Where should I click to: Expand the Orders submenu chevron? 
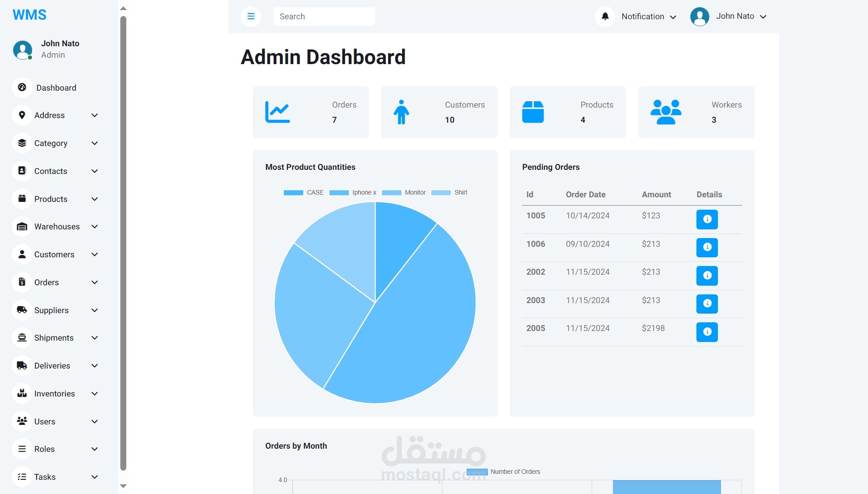(x=95, y=282)
